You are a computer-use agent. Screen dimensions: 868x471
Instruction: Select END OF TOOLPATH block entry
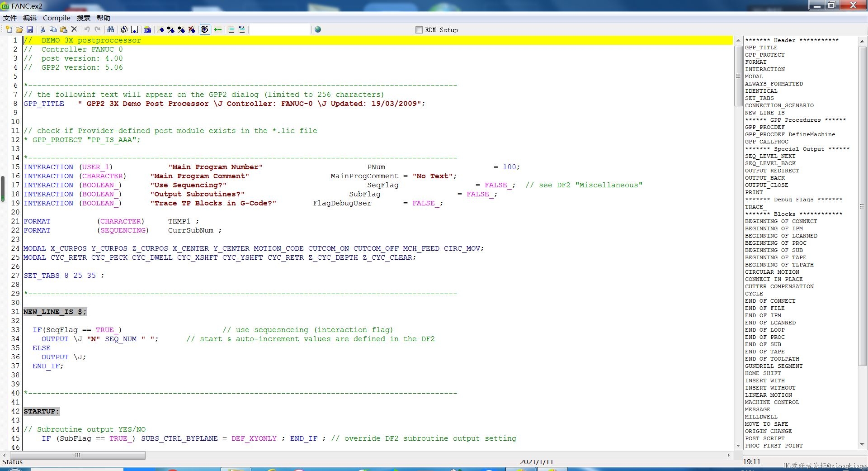pyautogui.click(x=772, y=359)
